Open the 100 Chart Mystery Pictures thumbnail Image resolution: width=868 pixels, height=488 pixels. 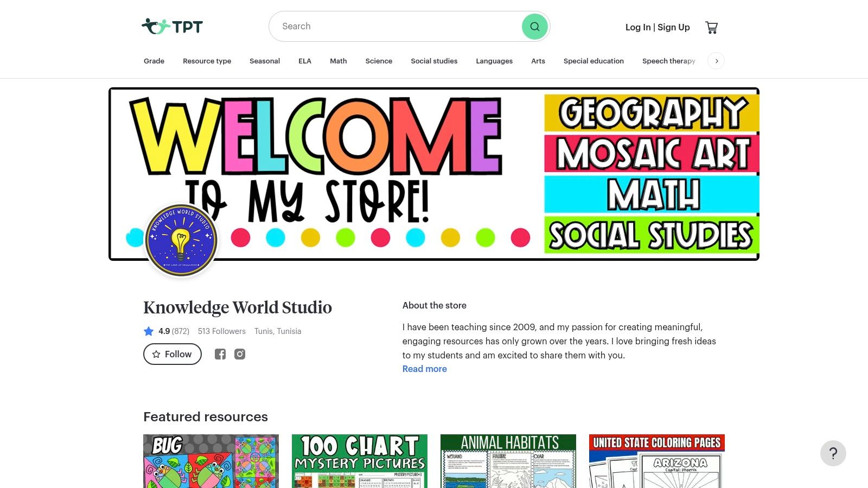[360, 461]
